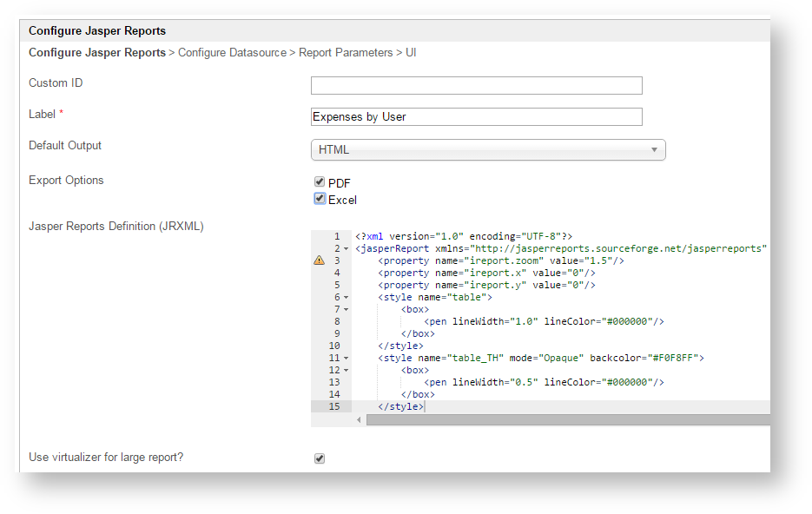Fold the style "table" block on line 6

[x=347, y=298]
